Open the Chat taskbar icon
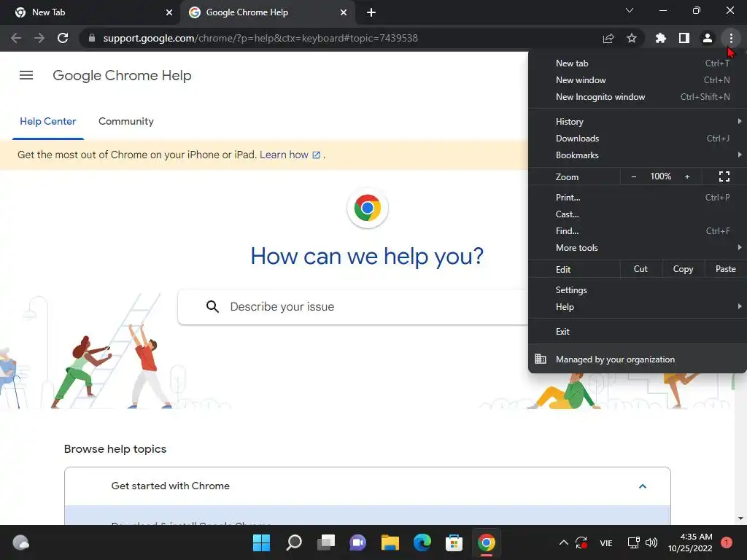Image resolution: width=747 pixels, height=560 pixels. [x=357, y=542]
